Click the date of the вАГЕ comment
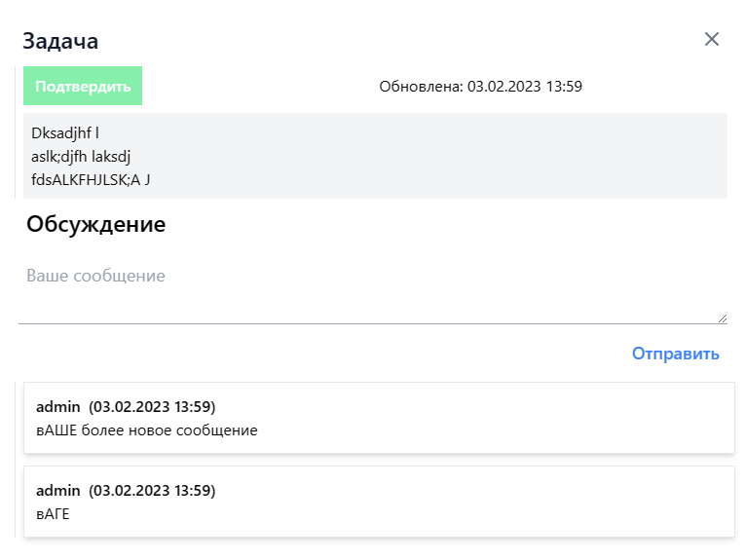The image size is (745, 560). [152, 490]
